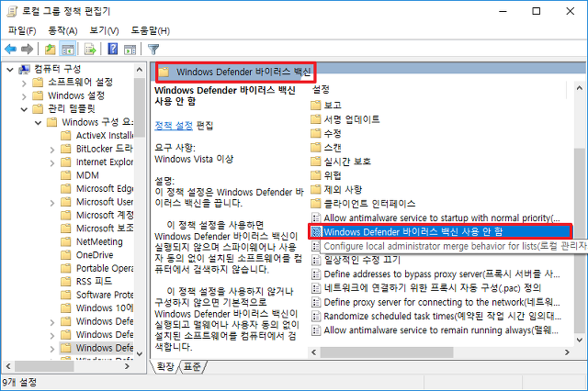Select Allow antimalware service remain running policy

click(x=435, y=330)
